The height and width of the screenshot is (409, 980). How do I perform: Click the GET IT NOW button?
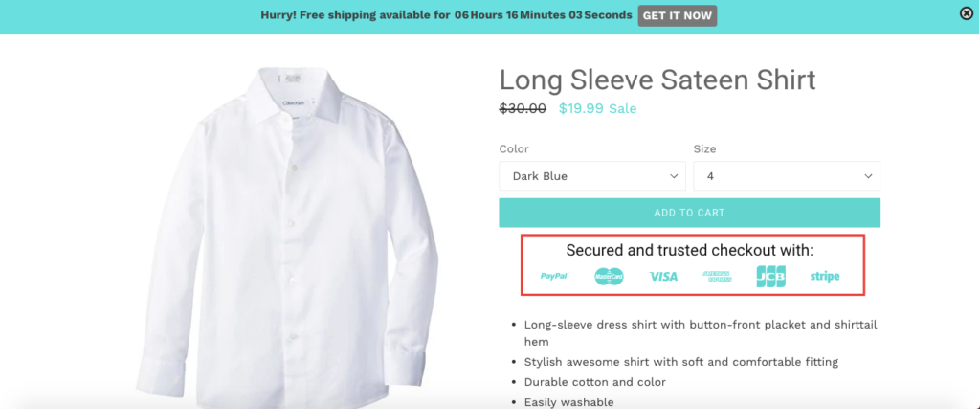coord(678,15)
